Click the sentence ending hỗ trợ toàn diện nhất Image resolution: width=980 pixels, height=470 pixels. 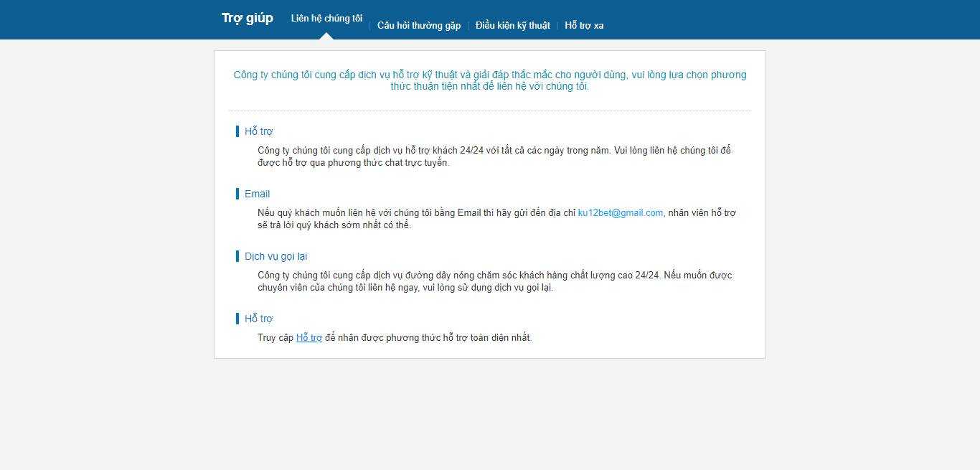coord(395,338)
